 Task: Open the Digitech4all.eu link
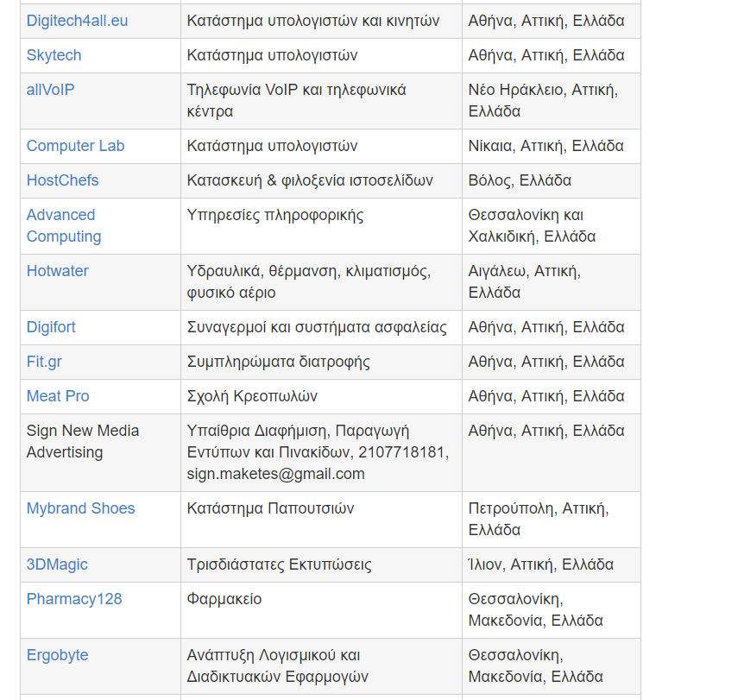pyautogui.click(x=77, y=21)
